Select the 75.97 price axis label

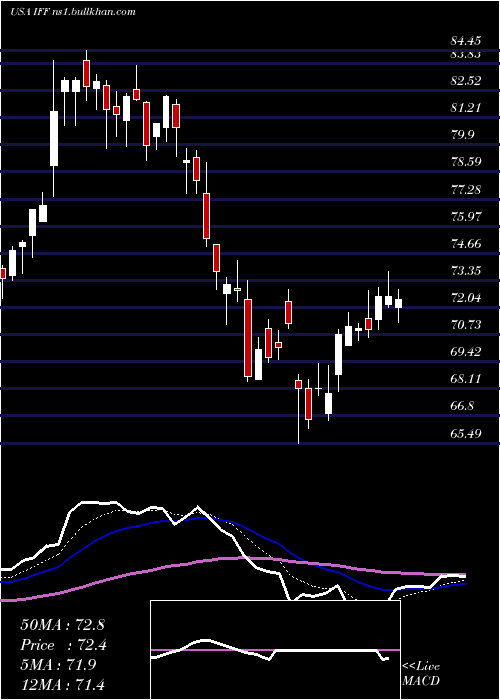coord(466,217)
